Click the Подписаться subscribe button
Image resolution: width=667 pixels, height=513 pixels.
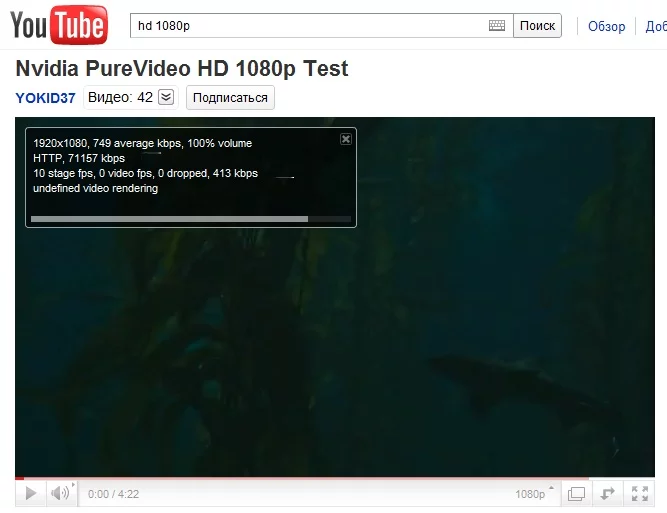pyautogui.click(x=230, y=97)
